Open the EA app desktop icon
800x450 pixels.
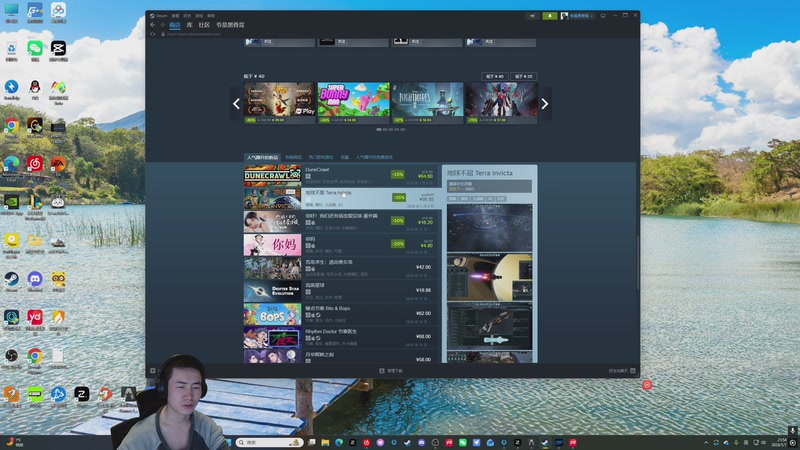58,166
